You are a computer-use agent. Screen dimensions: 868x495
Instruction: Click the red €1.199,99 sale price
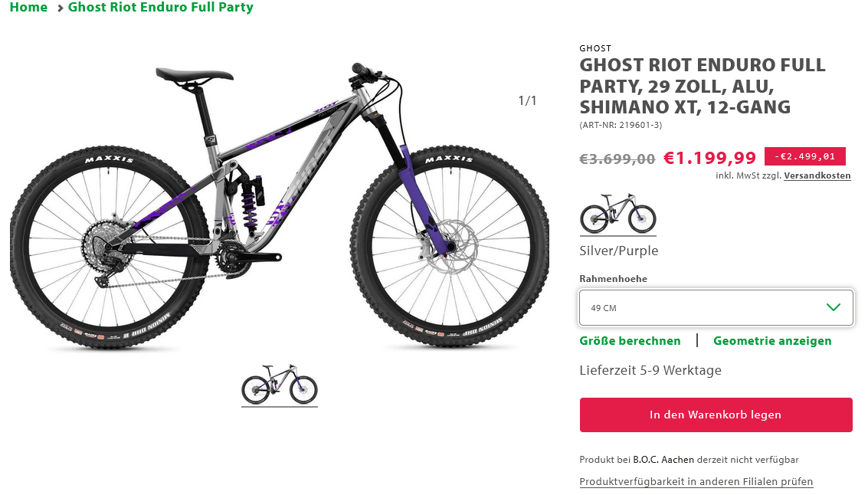pyautogui.click(x=709, y=158)
